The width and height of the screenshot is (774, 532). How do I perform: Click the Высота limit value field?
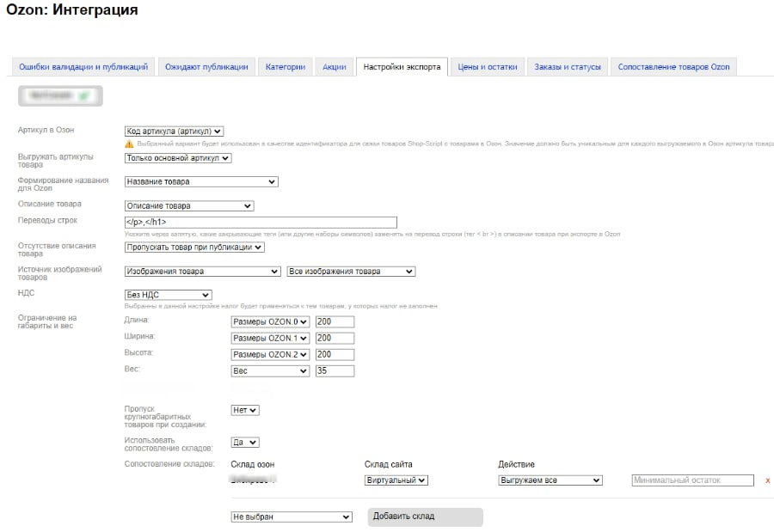(335, 354)
